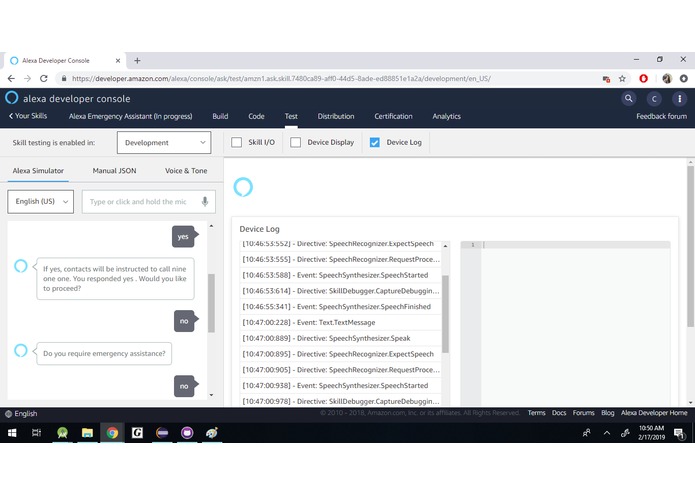
Task: Open the Terms footer link
Action: coord(536,413)
